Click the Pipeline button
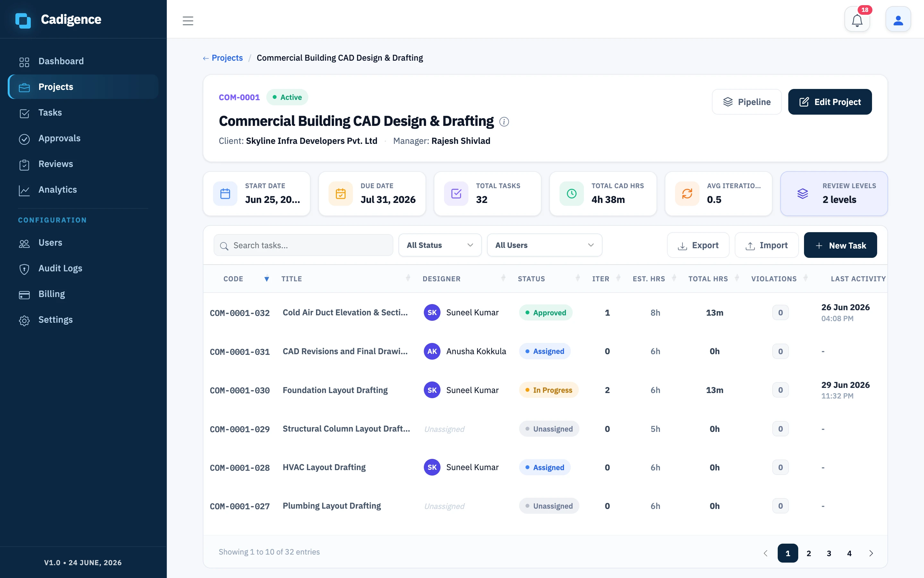Viewport: 924px width, 578px height. pos(747,102)
